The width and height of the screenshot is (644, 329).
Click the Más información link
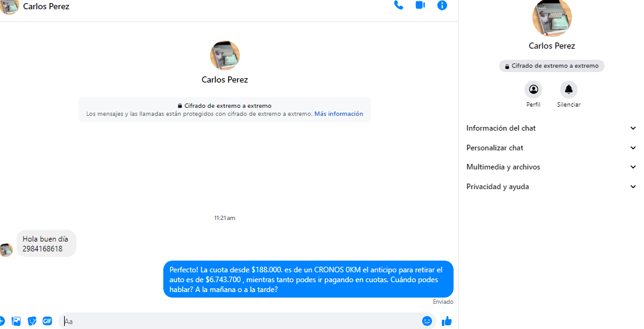[x=338, y=114]
